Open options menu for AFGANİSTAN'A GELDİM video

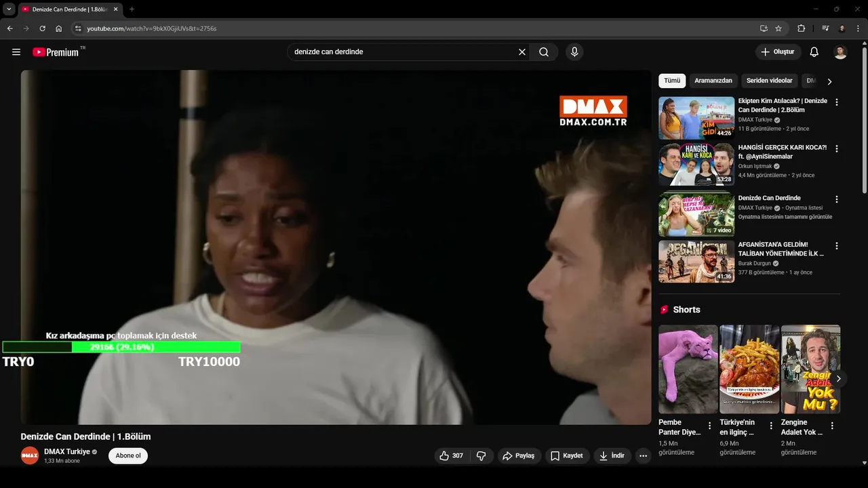(x=836, y=246)
